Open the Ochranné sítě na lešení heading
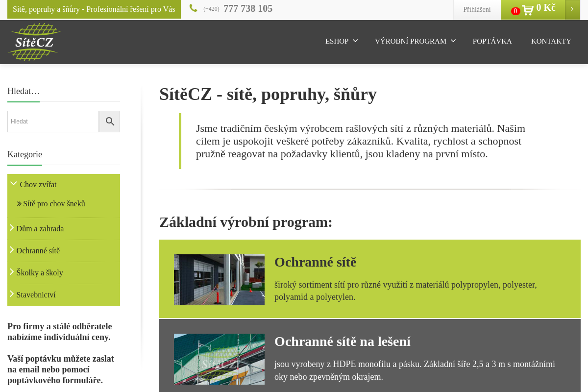Image resolution: width=588 pixels, height=392 pixels. 343,342
